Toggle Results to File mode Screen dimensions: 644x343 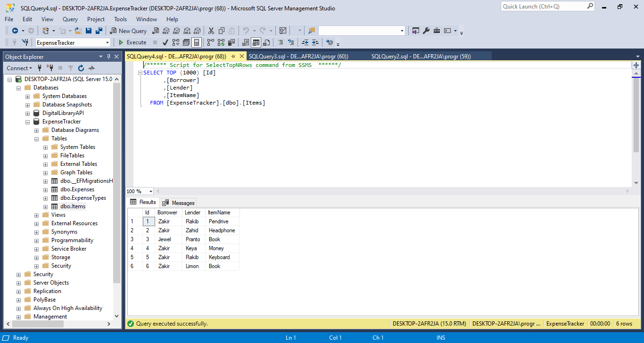(x=266, y=42)
